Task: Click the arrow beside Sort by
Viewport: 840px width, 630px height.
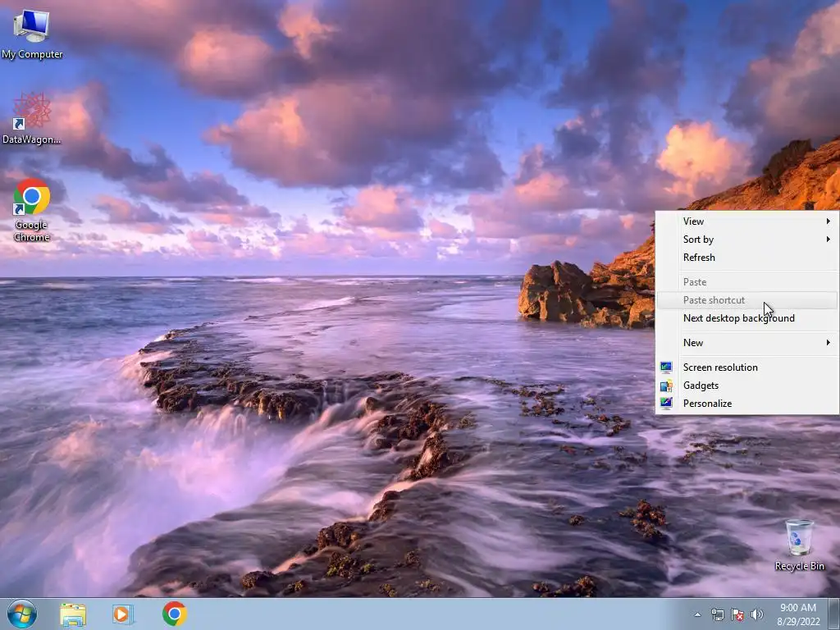Action: click(x=829, y=240)
